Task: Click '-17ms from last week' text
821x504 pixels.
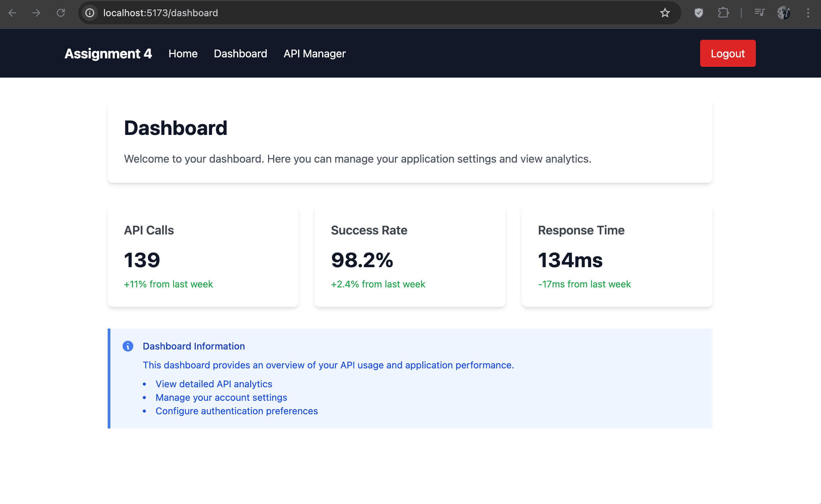Action: pyautogui.click(x=584, y=284)
